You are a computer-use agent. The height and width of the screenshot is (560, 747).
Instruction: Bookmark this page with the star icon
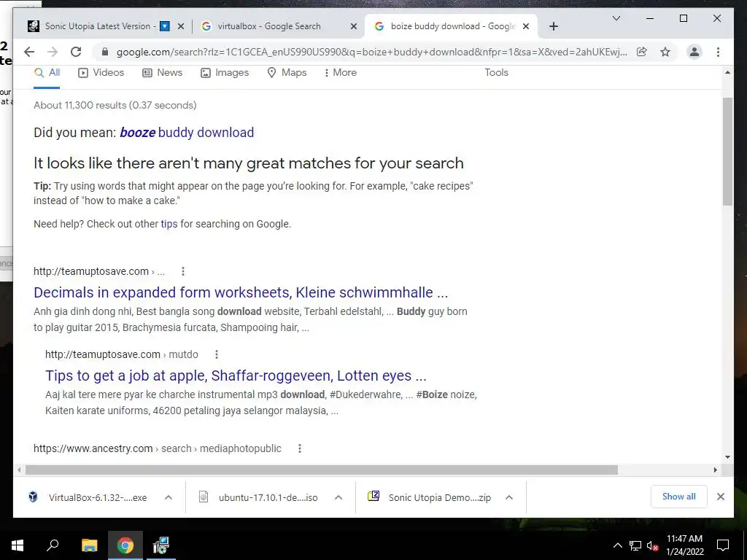pos(665,52)
